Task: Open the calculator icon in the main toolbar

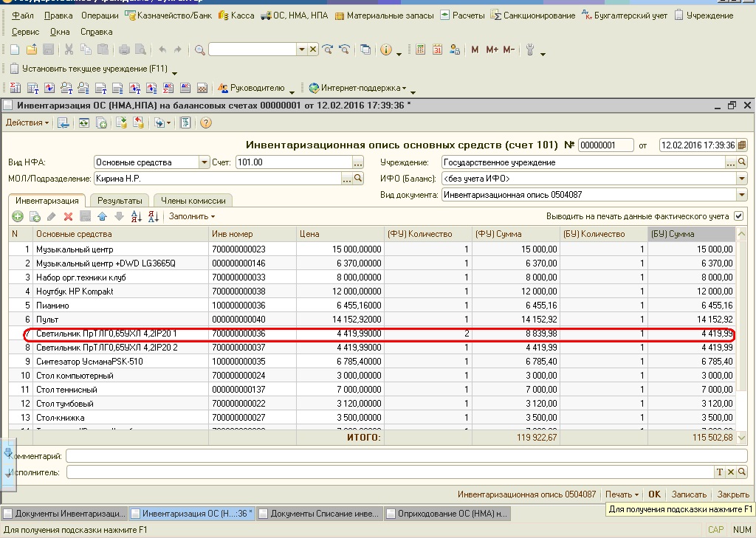Action: coord(420,49)
